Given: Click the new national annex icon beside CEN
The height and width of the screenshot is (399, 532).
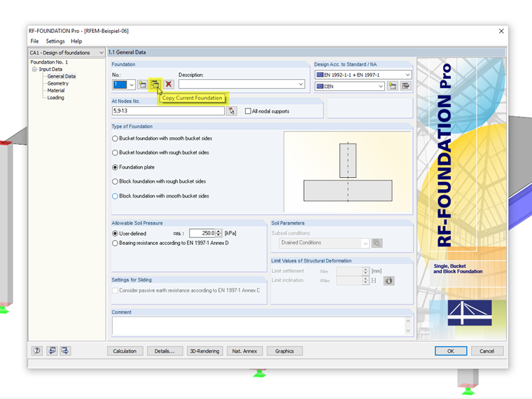Looking at the screenshot, I should pyautogui.click(x=393, y=86).
